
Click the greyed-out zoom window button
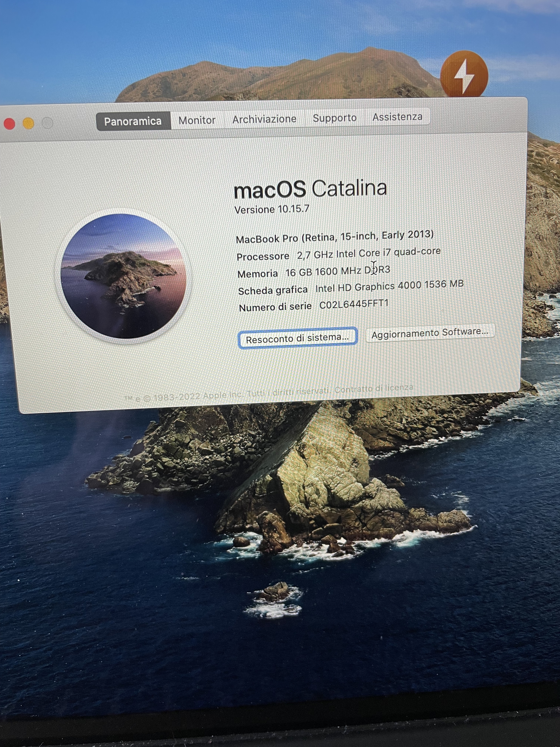pyautogui.click(x=47, y=123)
